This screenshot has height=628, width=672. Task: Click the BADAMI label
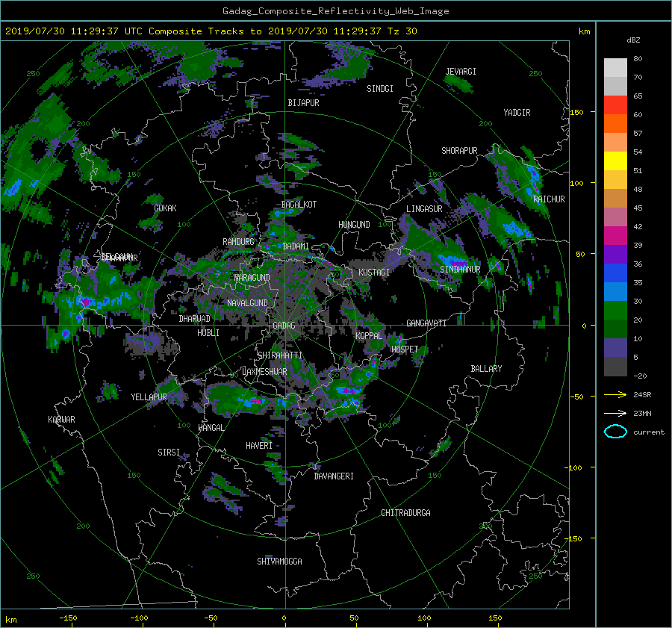coord(296,246)
